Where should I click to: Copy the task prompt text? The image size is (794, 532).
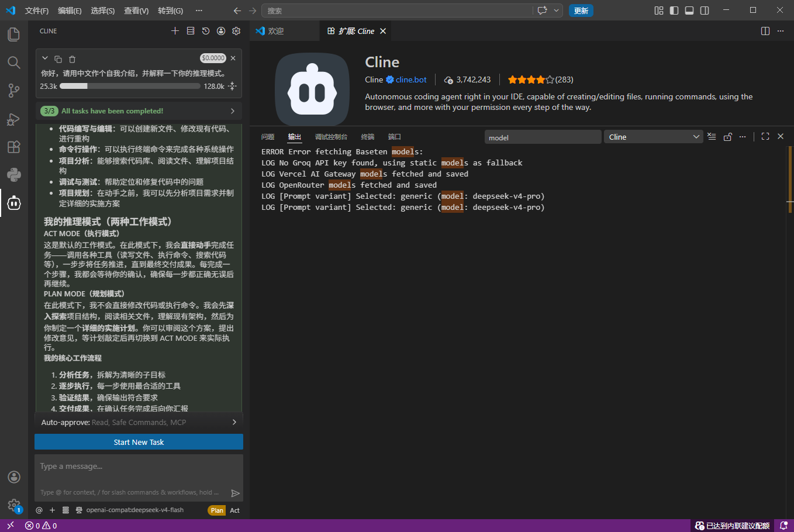click(x=58, y=59)
